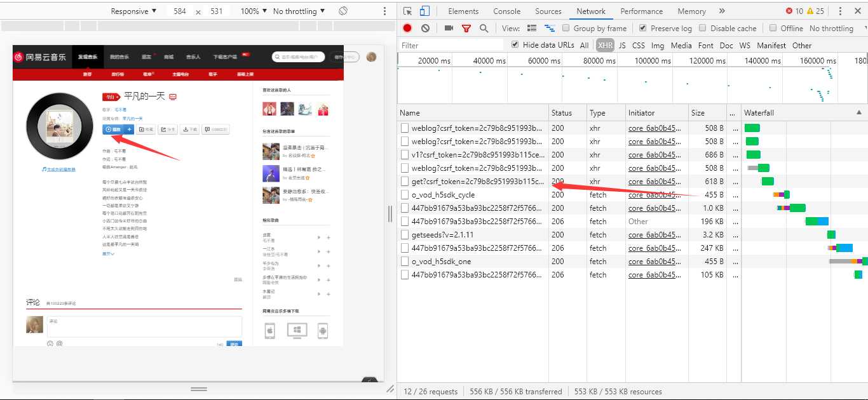Toggle the device toolbar icon
The width and height of the screenshot is (868, 400).
click(424, 11)
